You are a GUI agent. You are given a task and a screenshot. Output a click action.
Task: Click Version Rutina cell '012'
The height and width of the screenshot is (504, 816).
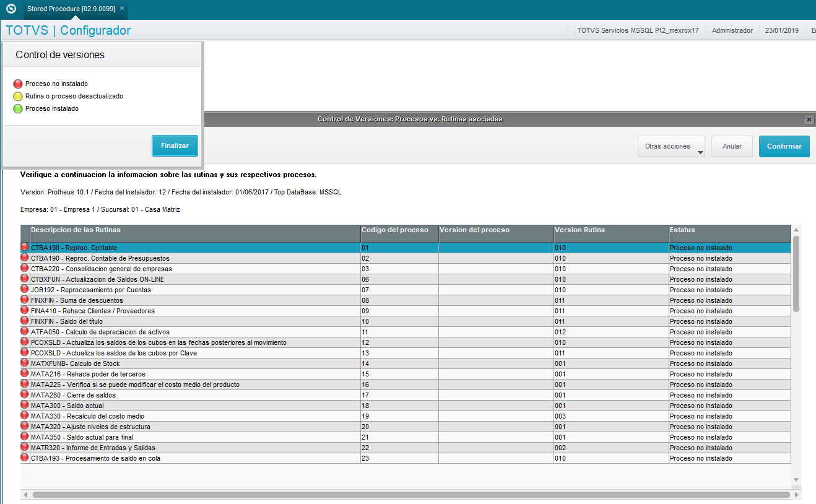pos(611,332)
